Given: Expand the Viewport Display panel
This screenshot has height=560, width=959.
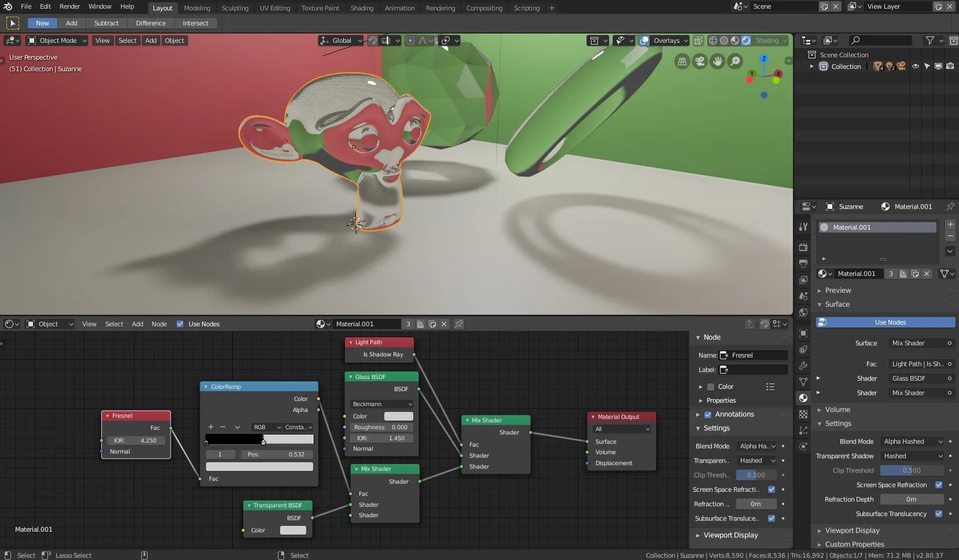Looking at the screenshot, I should (x=851, y=530).
